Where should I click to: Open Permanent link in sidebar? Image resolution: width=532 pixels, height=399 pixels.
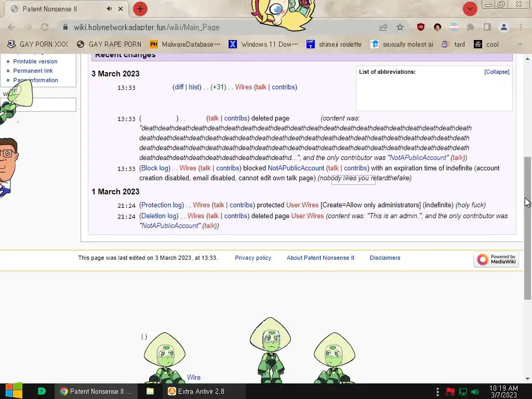pos(33,71)
